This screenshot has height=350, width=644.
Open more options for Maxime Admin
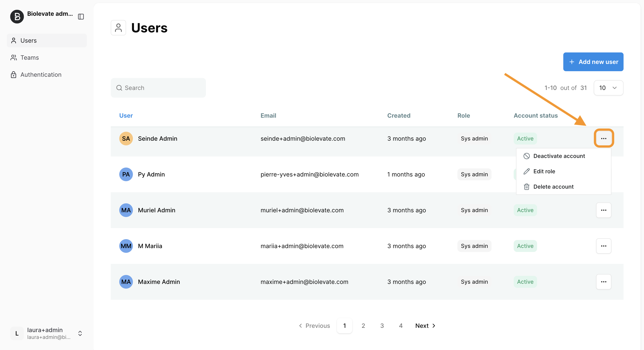click(x=603, y=282)
